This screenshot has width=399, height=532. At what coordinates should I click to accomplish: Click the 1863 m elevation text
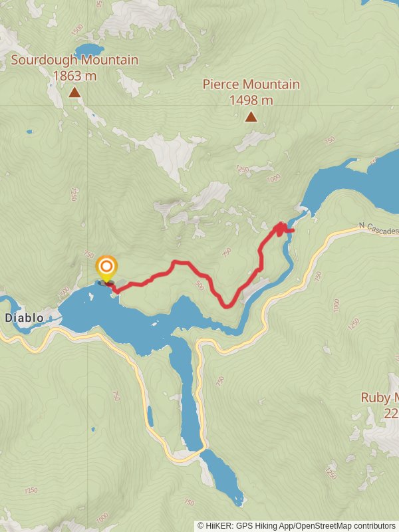[74, 76]
